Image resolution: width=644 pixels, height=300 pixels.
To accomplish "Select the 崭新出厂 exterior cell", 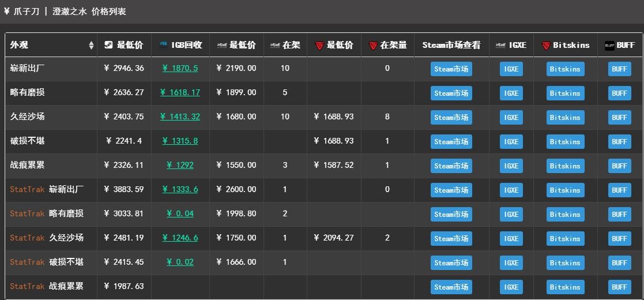I will tap(51, 68).
